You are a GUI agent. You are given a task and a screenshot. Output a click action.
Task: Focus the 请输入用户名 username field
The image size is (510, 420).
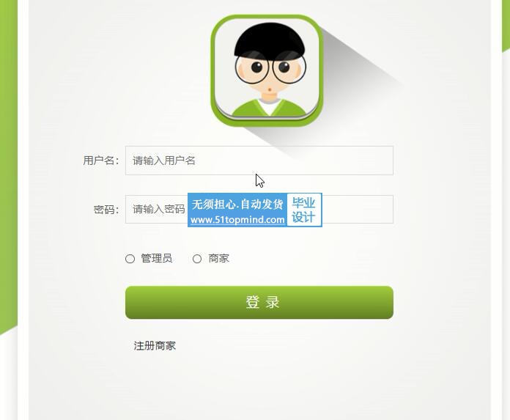pyautogui.click(x=259, y=161)
